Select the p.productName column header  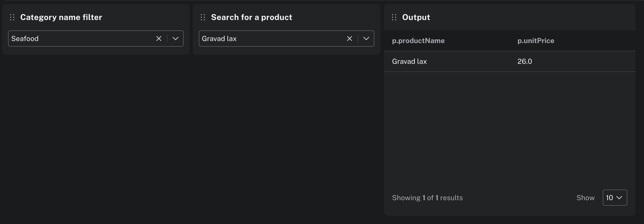(418, 41)
